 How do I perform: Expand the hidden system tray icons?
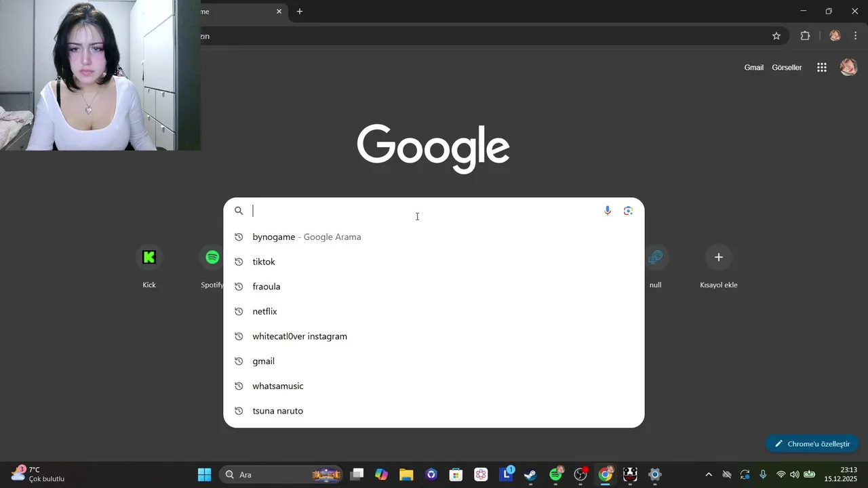point(709,474)
